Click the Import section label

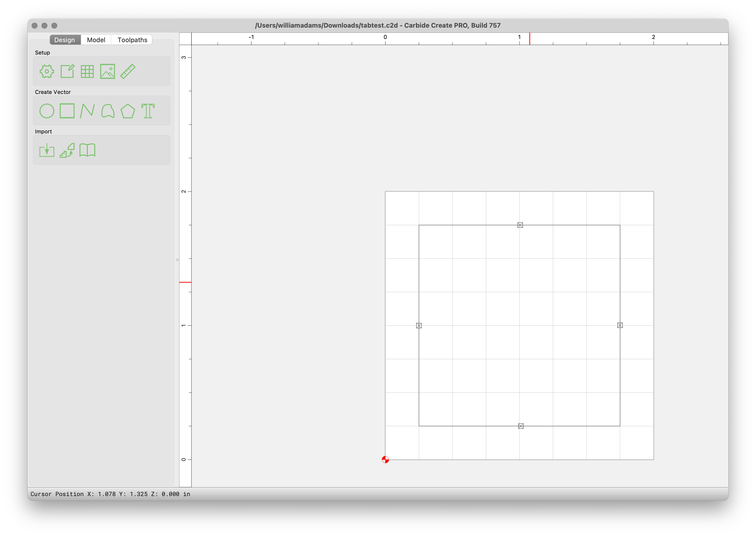43,131
